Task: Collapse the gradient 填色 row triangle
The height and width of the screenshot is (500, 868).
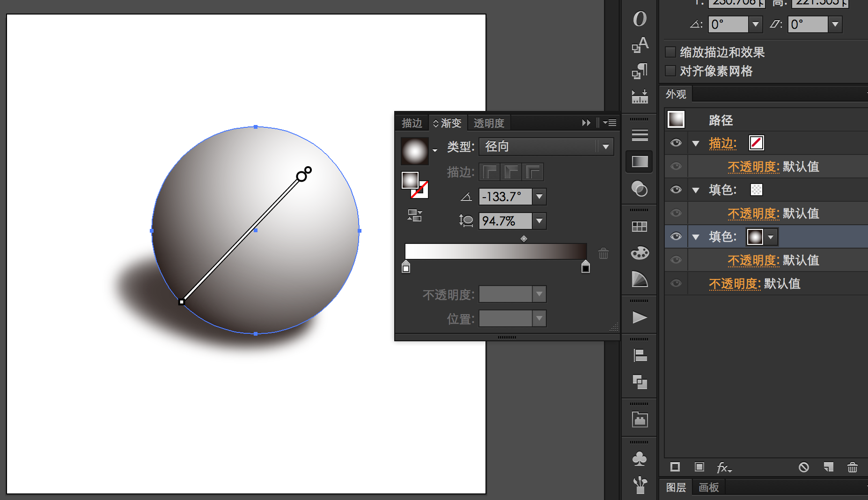Action: [696, 237]
